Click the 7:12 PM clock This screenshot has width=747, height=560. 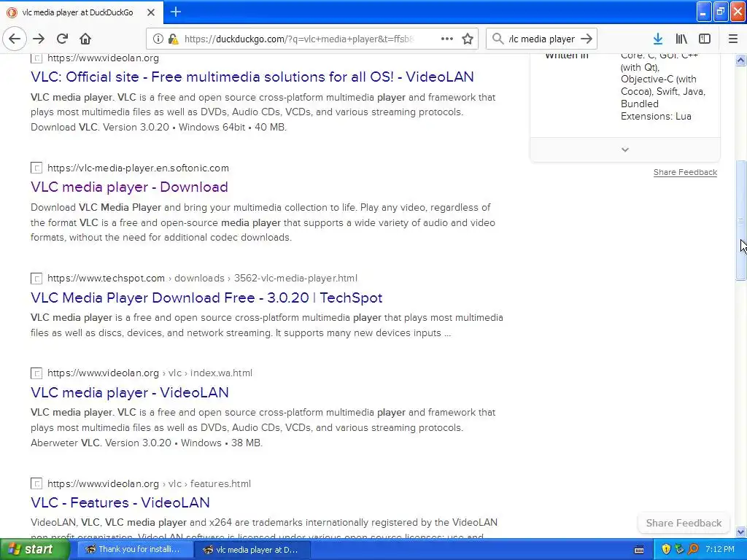pyautogui.click(x=720, y=550)
